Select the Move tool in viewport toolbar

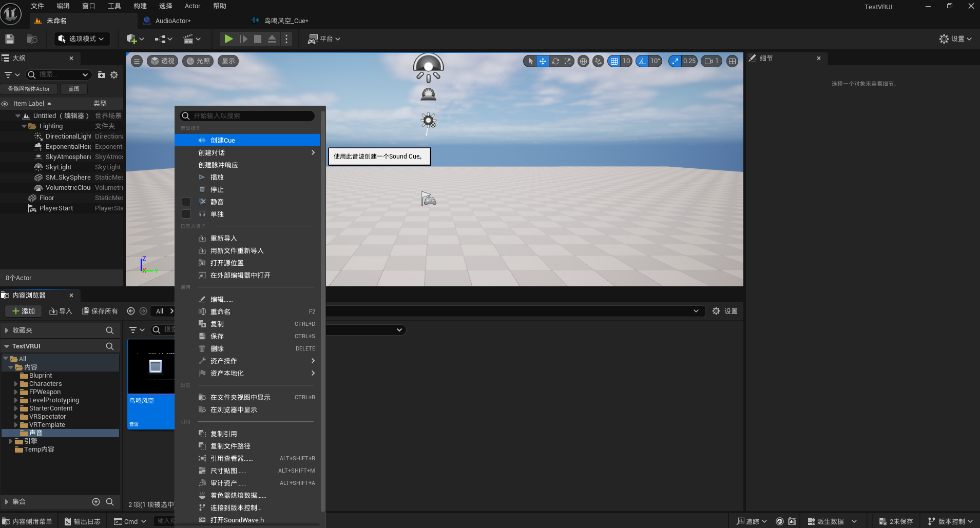point(543,61)
